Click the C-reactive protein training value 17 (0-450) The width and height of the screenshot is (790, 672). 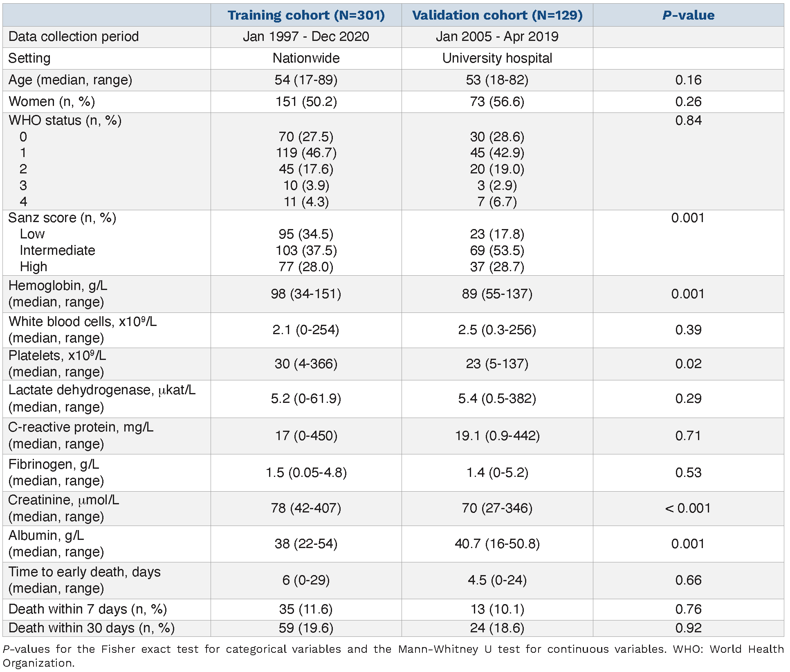[x=306, y=436]
